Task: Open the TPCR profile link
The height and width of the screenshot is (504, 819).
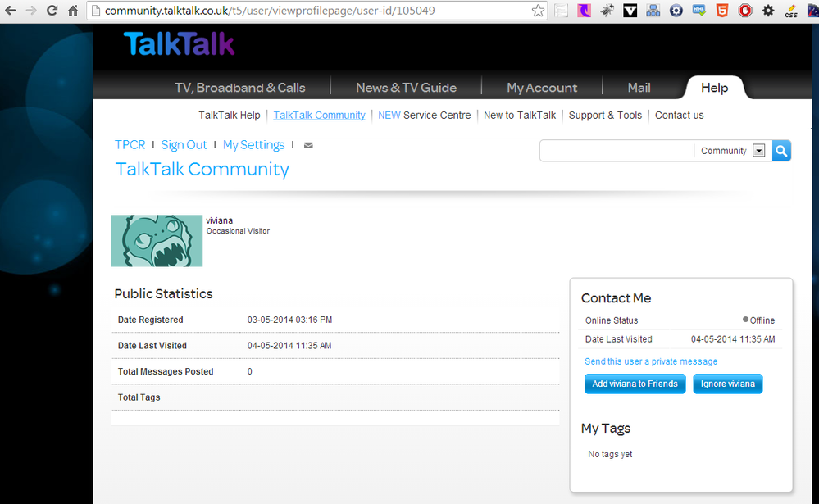Action: (130, 145)
